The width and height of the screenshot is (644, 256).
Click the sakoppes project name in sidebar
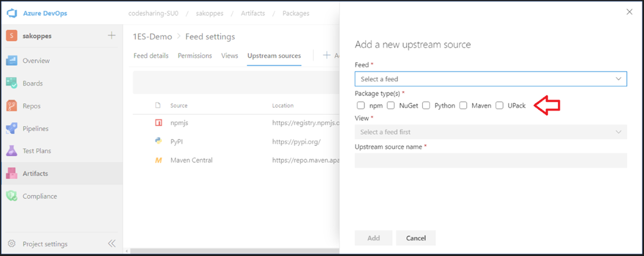(x=37, y=36)
